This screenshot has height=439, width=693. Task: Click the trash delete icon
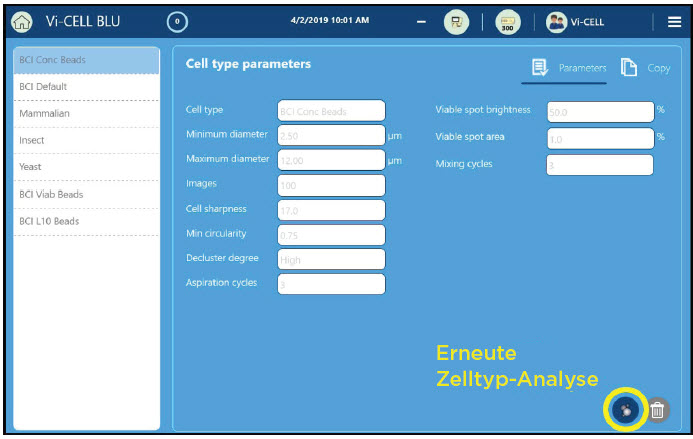[657, 410]
